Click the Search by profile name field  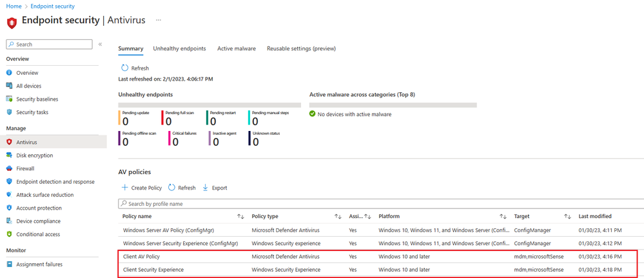(381, 204)
